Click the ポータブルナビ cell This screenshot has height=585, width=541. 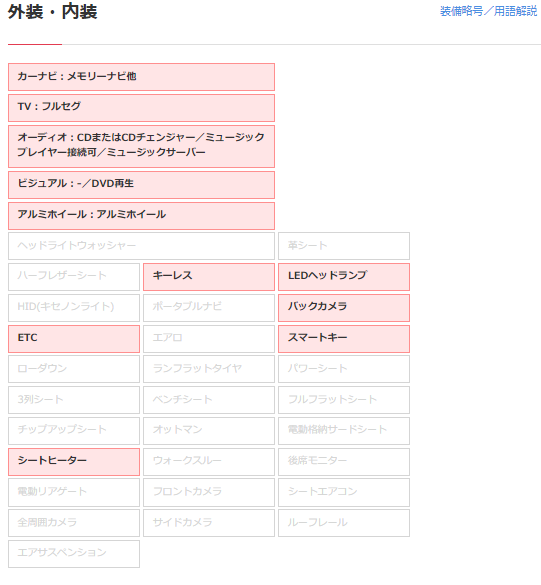click(x=209, y=308)
